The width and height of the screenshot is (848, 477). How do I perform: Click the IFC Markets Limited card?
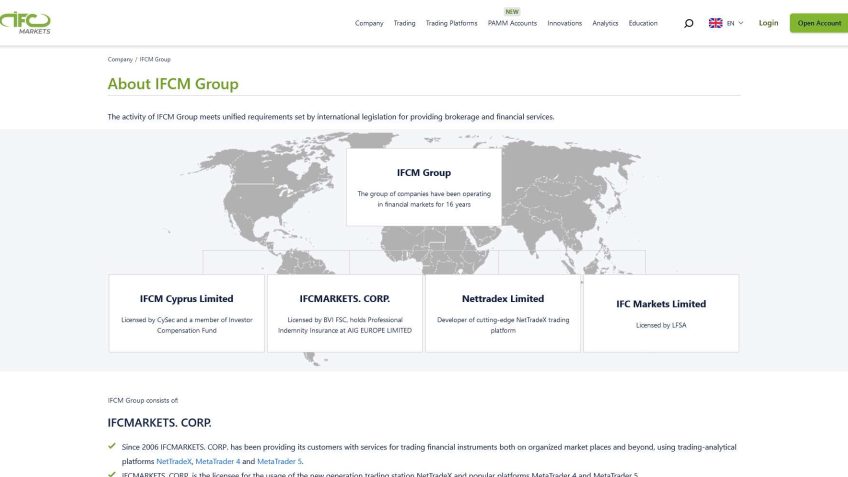click(x=661, y=313)
